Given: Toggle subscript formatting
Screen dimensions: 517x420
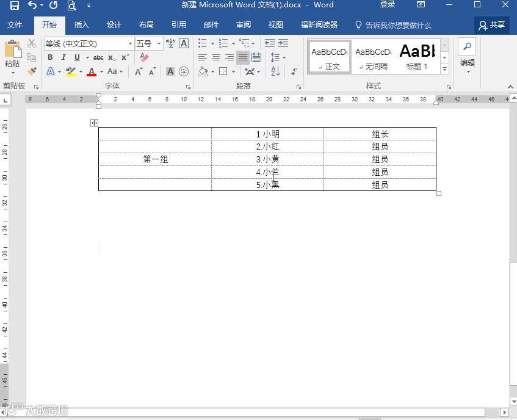Looking at the screenshot, I should [112, 58].
